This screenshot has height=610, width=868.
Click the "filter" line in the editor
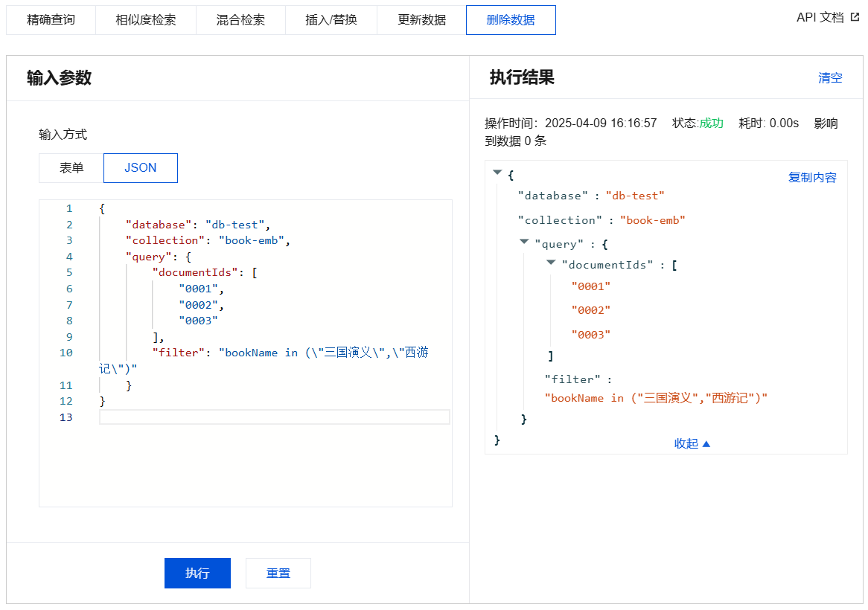[290, 353]
